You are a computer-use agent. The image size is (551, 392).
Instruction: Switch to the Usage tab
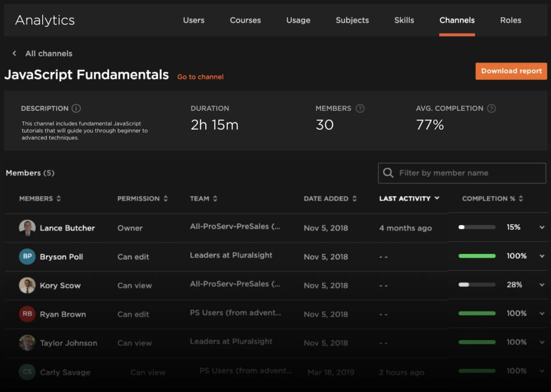coord(298,20)
